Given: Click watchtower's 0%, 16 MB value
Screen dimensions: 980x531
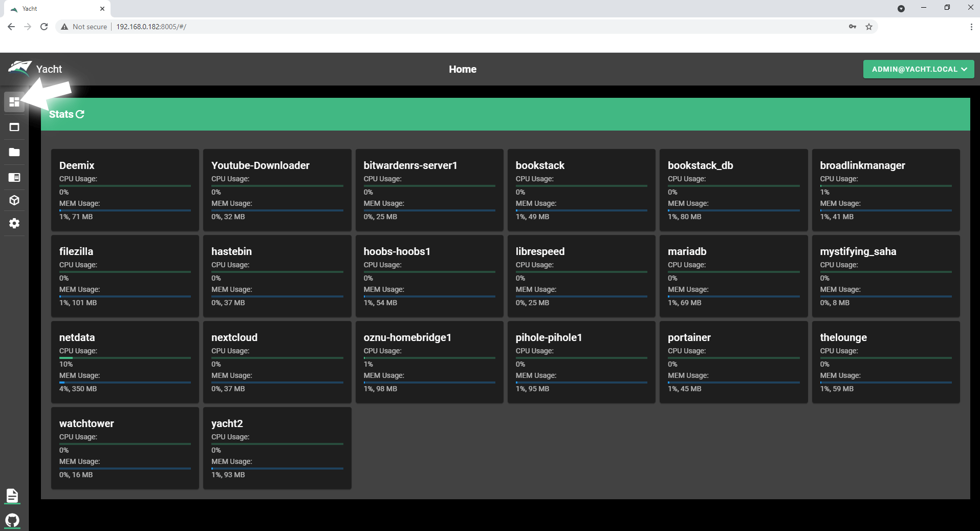Looking at the screenshot, I should (76, 475).
